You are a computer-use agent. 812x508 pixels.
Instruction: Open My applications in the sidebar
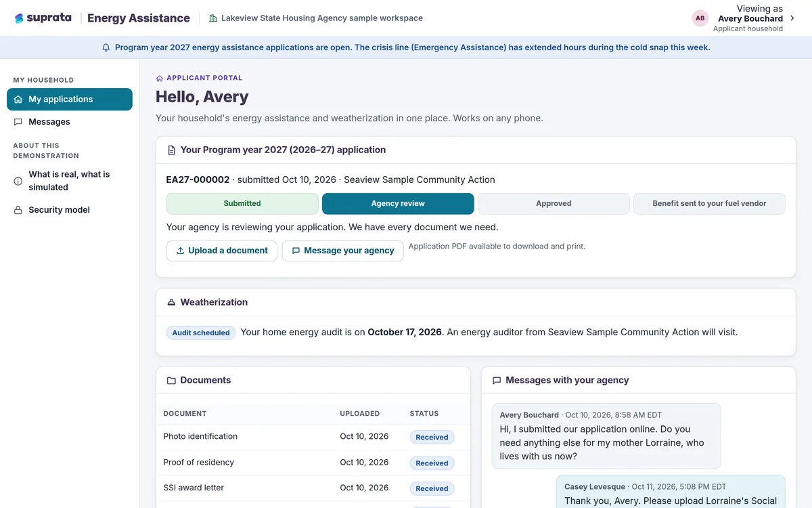[x=70, y=100]
